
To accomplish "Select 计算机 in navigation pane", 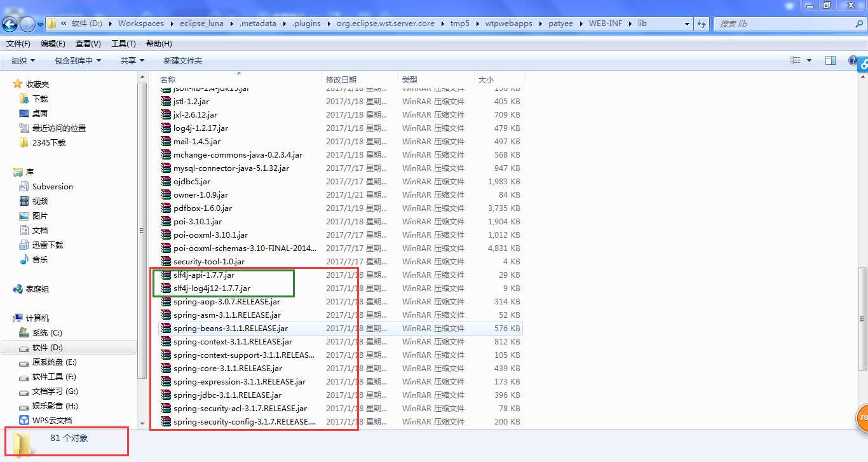I will coord(37,318).
